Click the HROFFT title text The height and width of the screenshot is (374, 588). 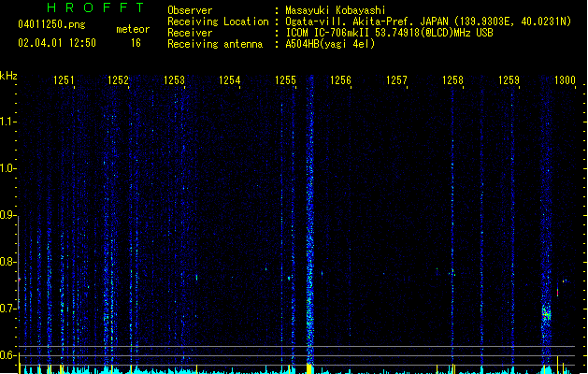(x=96, y=7)
